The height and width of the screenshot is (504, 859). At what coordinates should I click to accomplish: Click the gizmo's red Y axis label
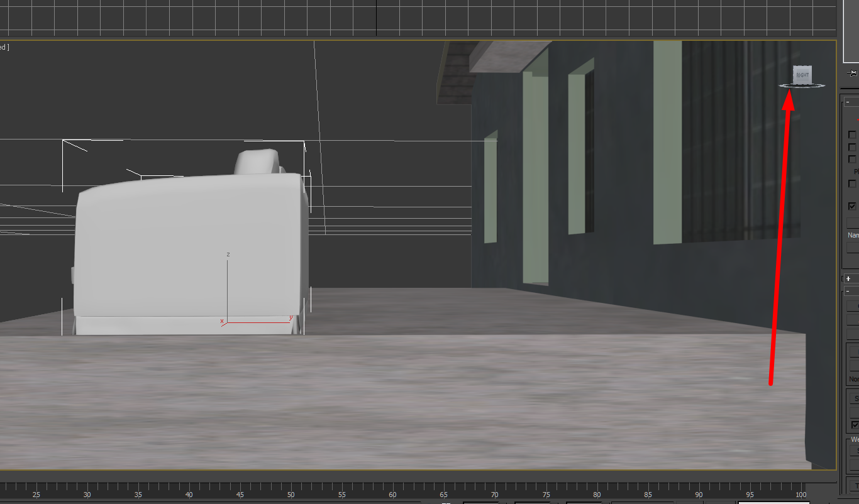pos(291,318)
